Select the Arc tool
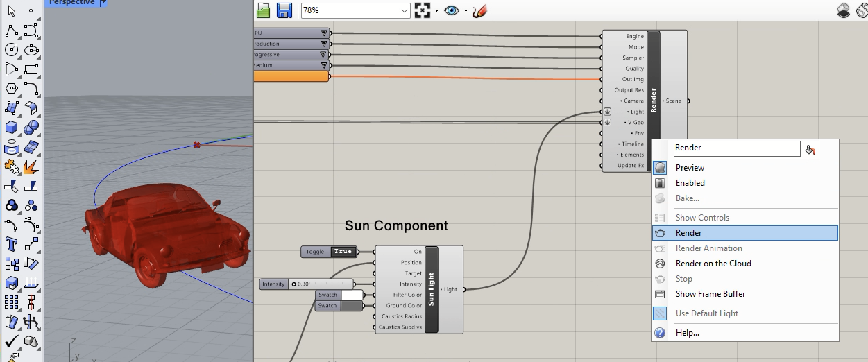Viewport: 868px width, 362px height. point(11,69)
